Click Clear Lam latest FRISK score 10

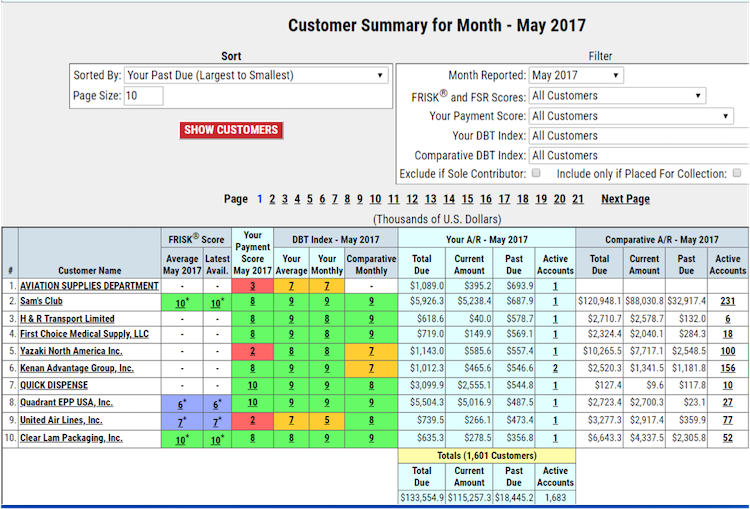tap(217, 440)
